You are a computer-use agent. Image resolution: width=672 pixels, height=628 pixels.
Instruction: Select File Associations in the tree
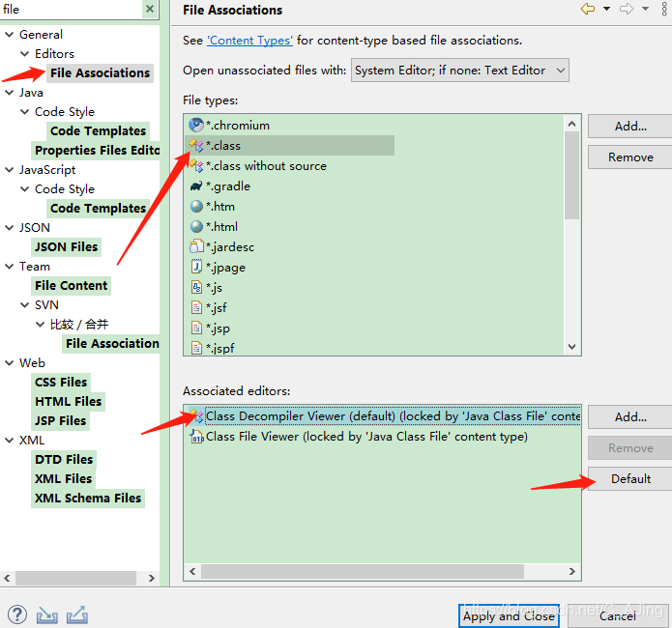coord(100,72)
